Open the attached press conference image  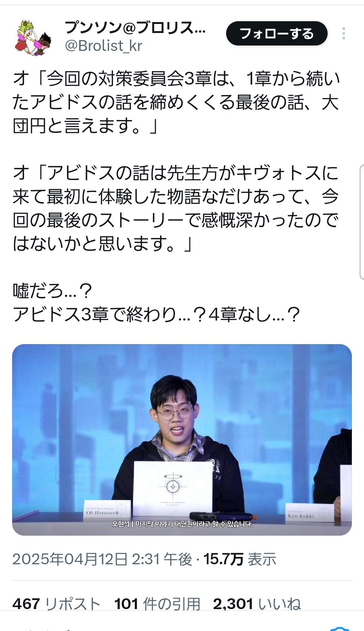[x=182, y=440]
